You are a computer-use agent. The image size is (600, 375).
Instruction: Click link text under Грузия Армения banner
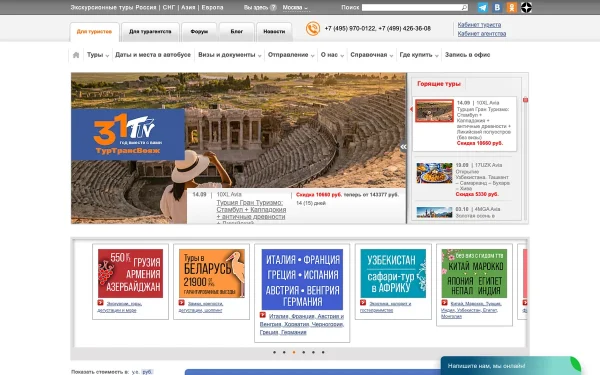pyautogui.click(x=119, y=307)
